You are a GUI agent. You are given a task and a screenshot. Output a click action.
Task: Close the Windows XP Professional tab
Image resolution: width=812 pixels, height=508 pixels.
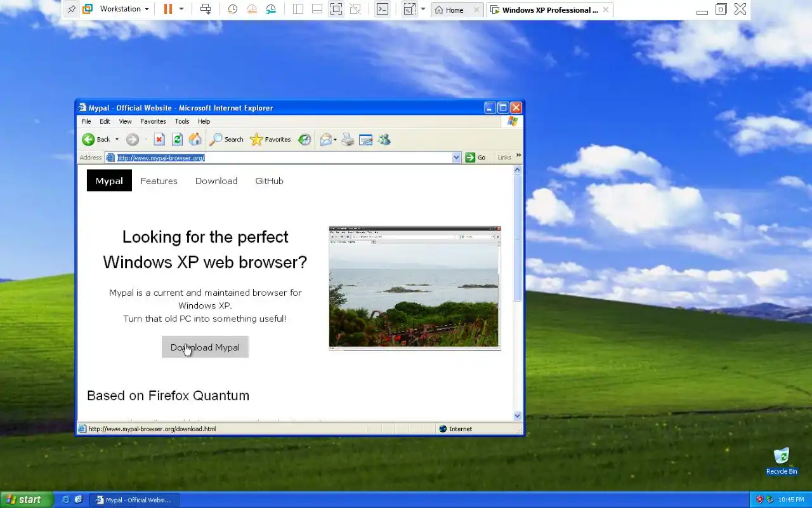[606, 10]
